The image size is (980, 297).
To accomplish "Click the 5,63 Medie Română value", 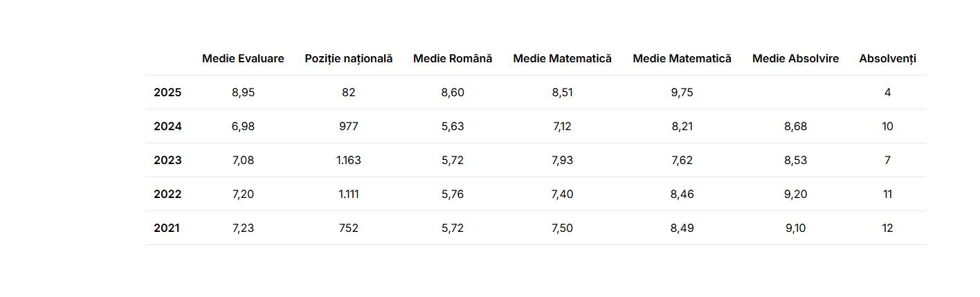I will 453,127.
